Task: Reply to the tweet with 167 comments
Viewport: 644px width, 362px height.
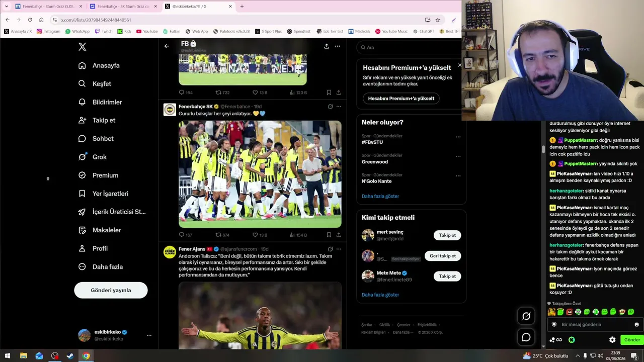Action: click(186, 235)
